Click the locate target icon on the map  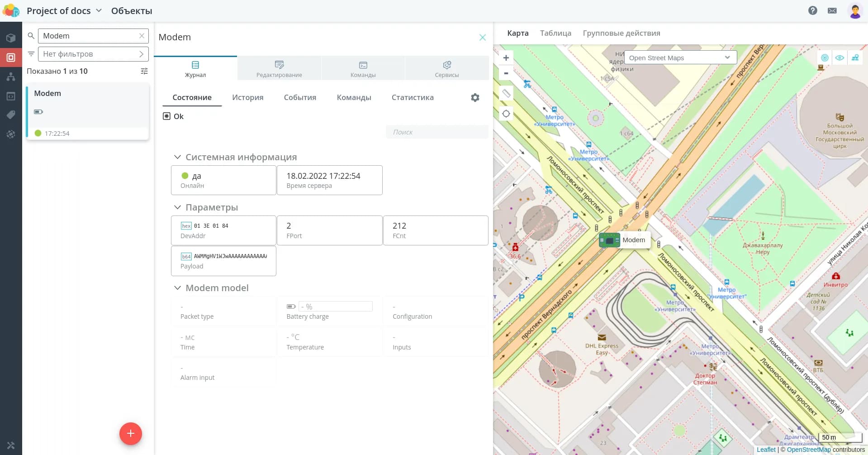point(506,114)
